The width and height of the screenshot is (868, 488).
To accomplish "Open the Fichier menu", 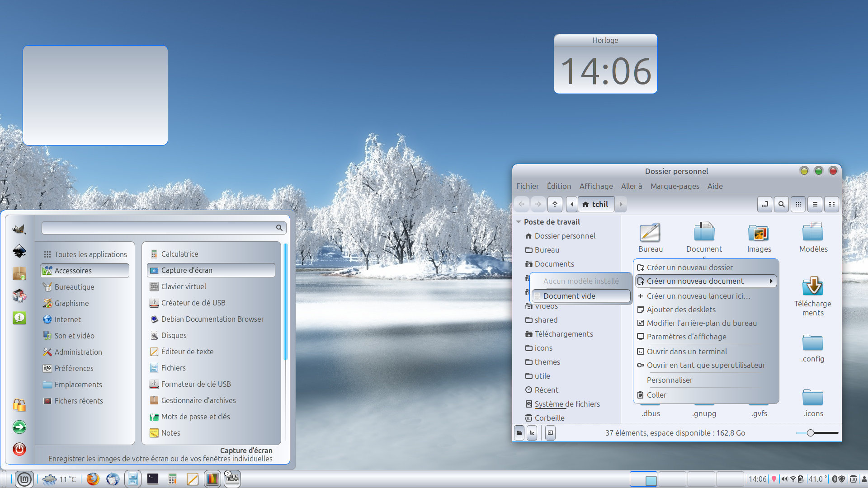I will (527, 186).
